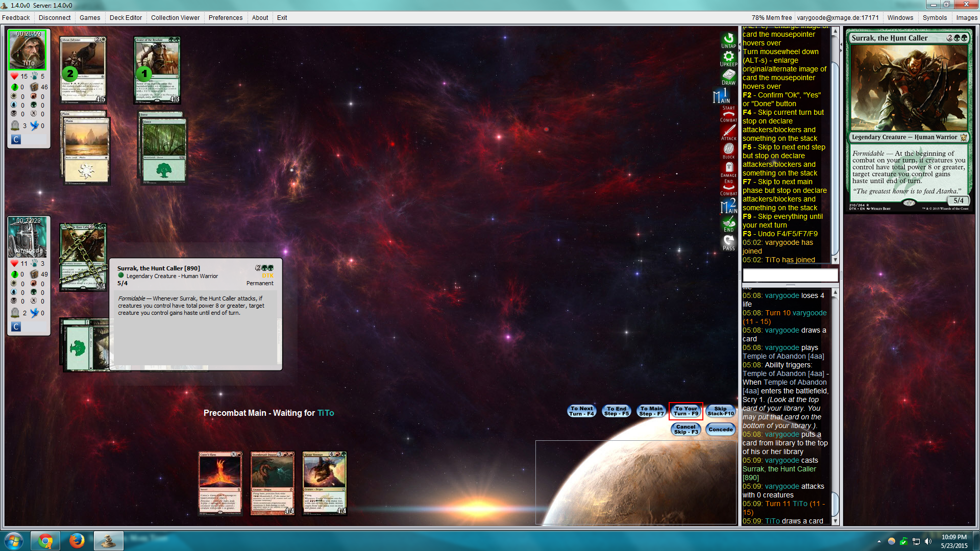Click the To Your Turn - F9 button
Screen dimensions: 980x551
click(686, 411)
